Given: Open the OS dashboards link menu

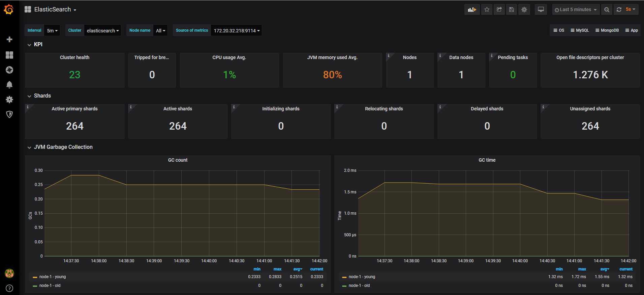Looking at the screenshot, I should click(559, 30).
